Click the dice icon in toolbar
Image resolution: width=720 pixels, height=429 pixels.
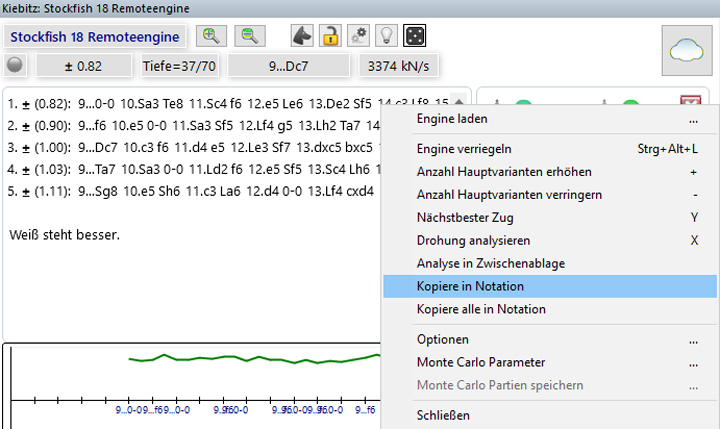413,37
